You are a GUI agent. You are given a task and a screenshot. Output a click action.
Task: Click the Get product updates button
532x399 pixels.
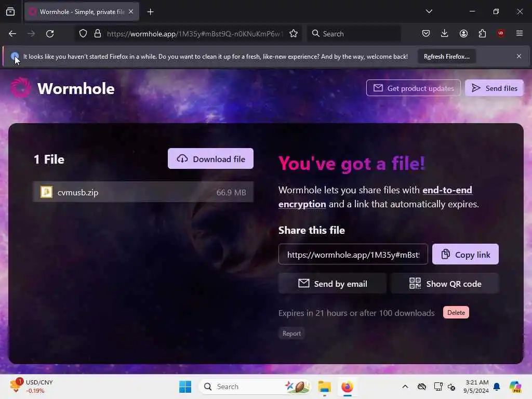[x=413, y=88]
